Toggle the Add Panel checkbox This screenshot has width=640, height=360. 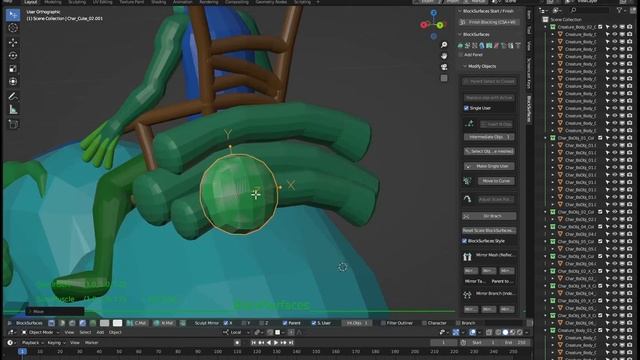461,54
